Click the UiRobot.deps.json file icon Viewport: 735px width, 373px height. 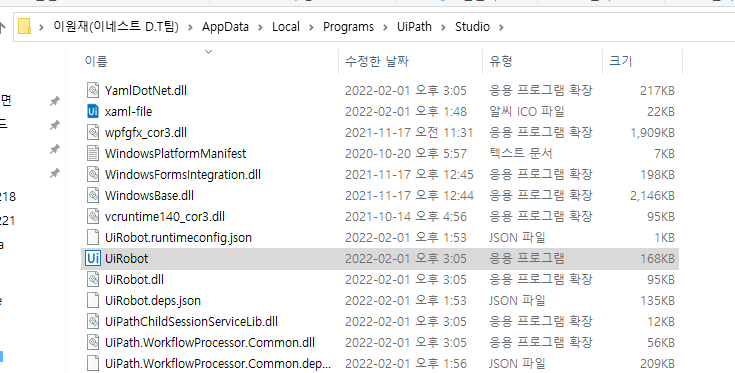pyautogui.click(x=93, y=300)
